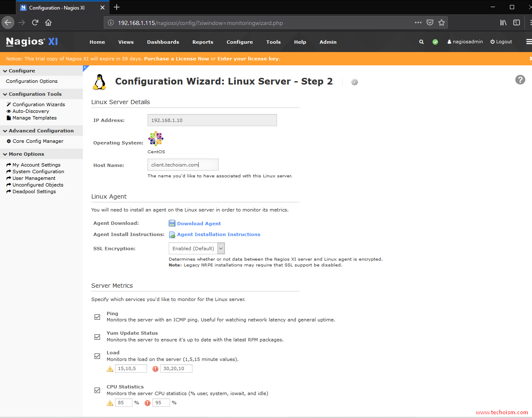
Task: Click the CPU Statistics warning triangle icon
Action: [x=110, y=403]
